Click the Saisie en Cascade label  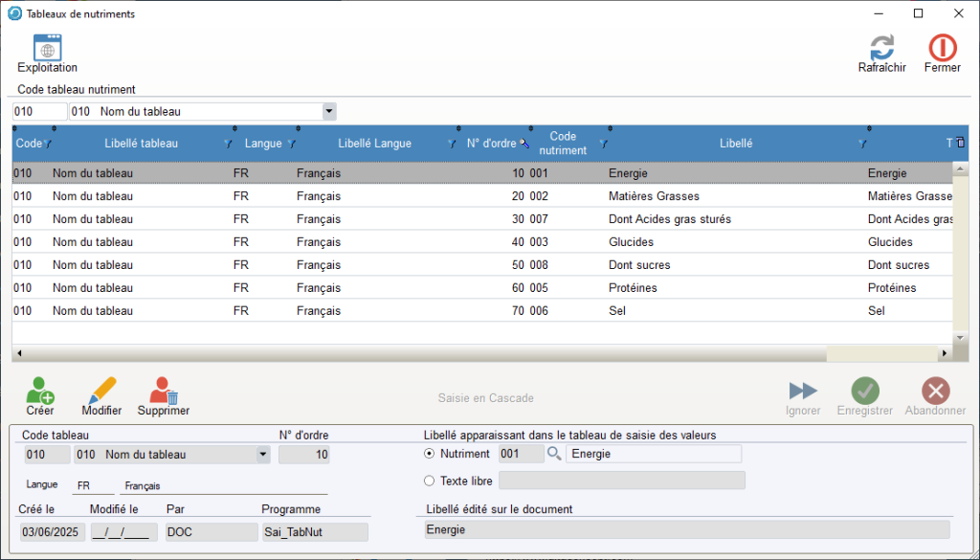click(x=485, y=398)
